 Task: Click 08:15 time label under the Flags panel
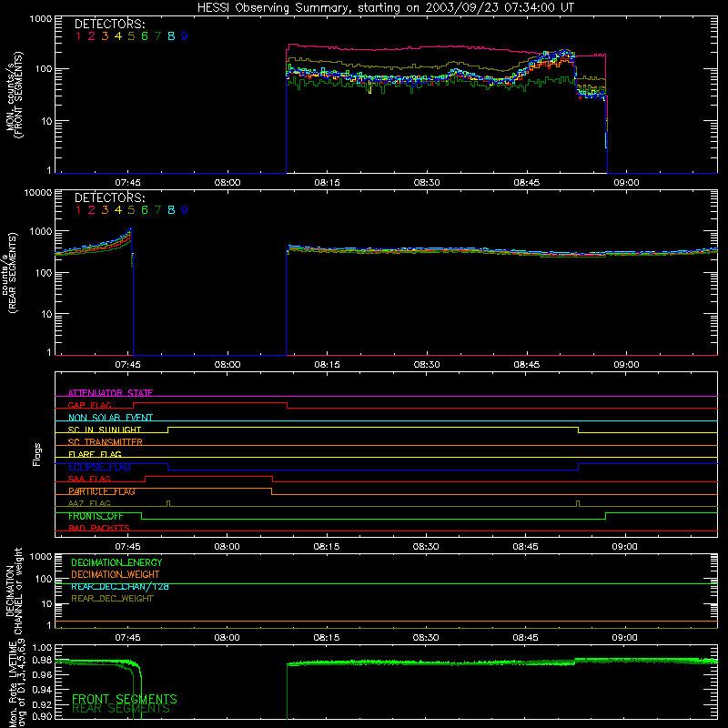click(x=327, y=547)
